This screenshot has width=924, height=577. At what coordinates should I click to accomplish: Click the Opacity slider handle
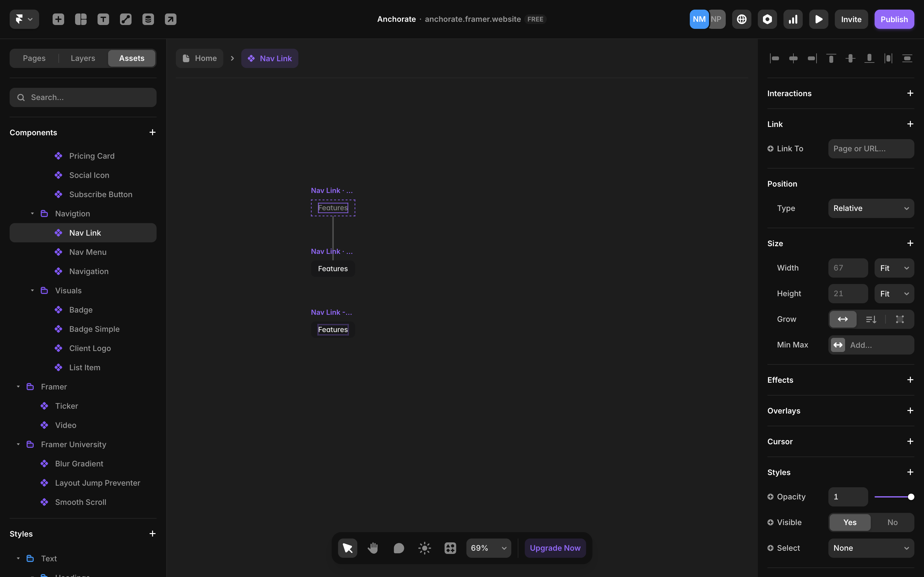click(x=911, y=497)
